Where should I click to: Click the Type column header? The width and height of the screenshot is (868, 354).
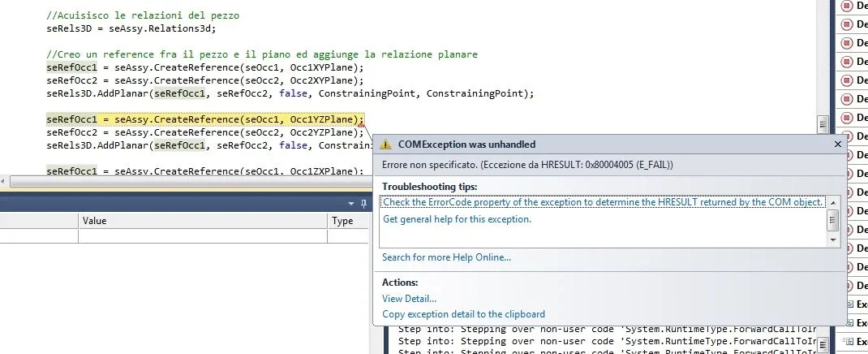pos(342,221)
